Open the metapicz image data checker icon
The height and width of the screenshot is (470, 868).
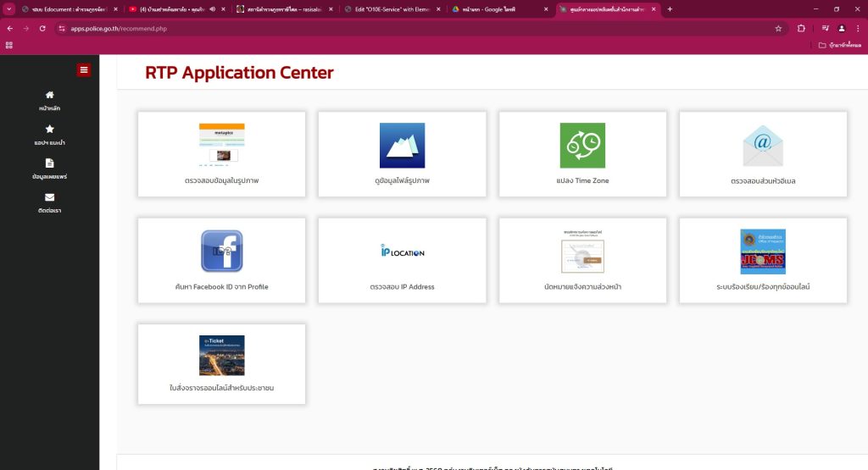point(221,145)
